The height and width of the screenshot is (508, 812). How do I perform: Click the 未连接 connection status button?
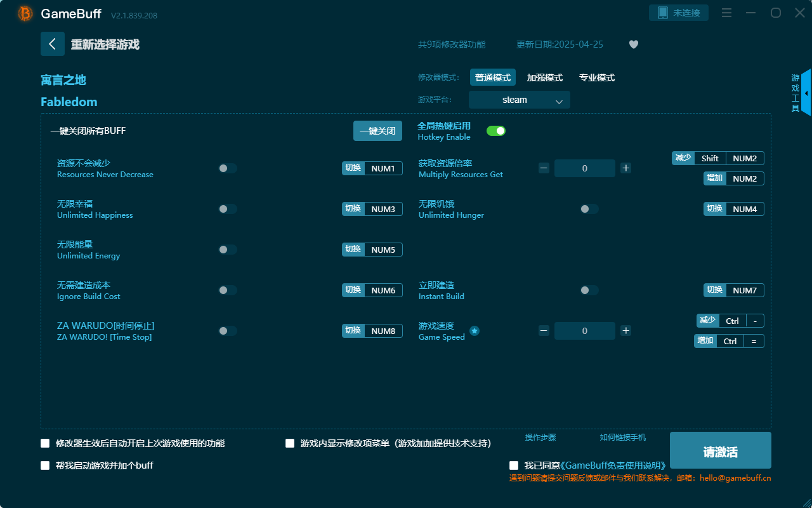[x=679, y=13]
